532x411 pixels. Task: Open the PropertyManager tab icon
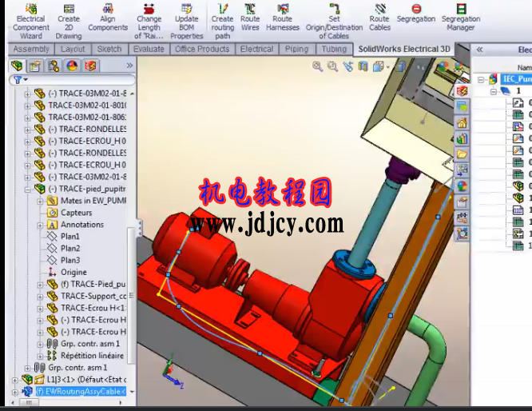34,66
